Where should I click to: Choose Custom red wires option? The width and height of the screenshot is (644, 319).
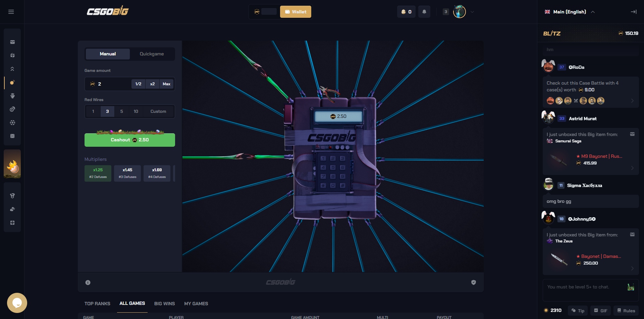coord(158,111)
